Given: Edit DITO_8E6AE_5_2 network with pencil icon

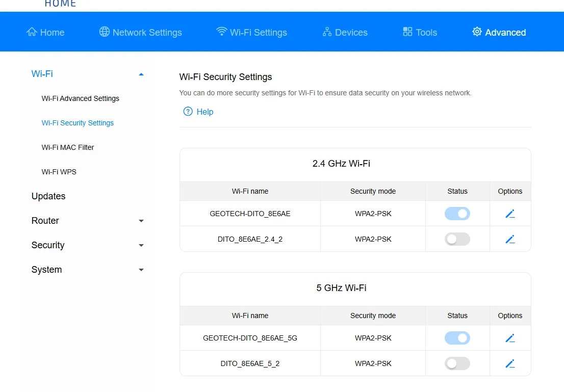Looking at the screenshot, I should [510, 363].
